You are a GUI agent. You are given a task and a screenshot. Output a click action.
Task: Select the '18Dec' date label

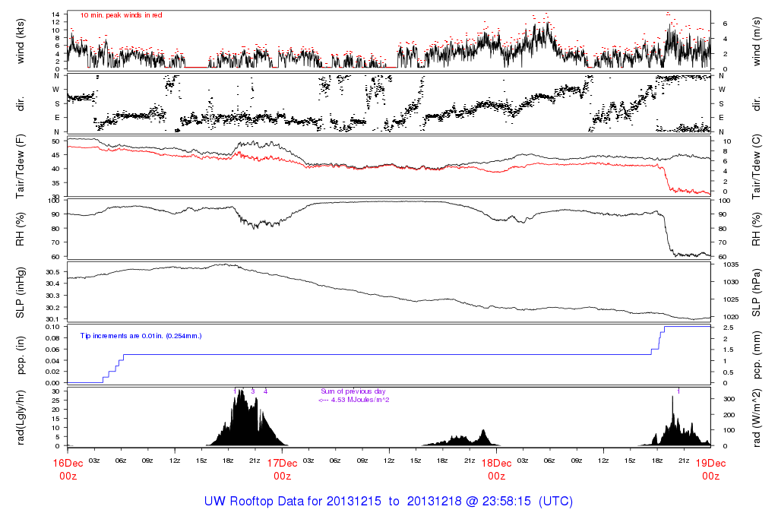click(x=497, y=464)
